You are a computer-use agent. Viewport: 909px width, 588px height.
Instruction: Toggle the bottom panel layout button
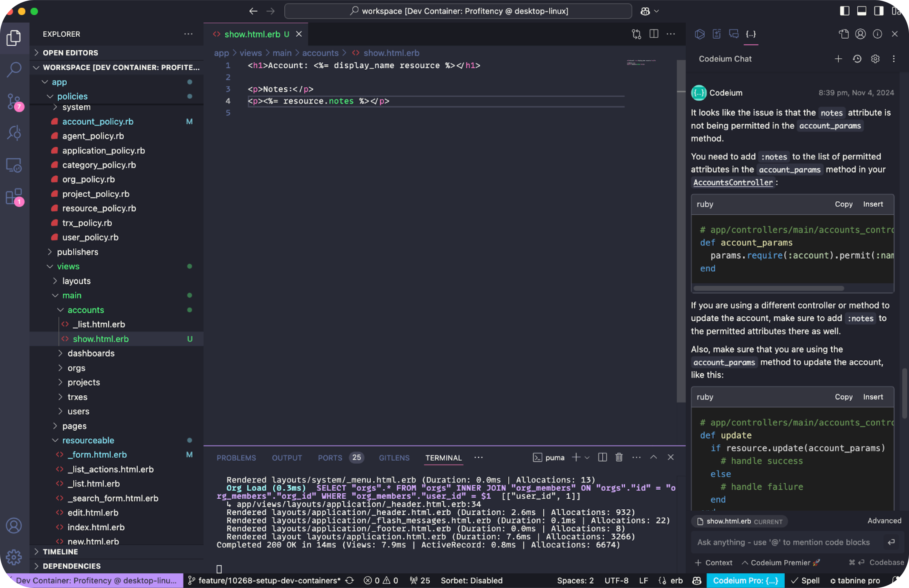click(x=862, y=11)
